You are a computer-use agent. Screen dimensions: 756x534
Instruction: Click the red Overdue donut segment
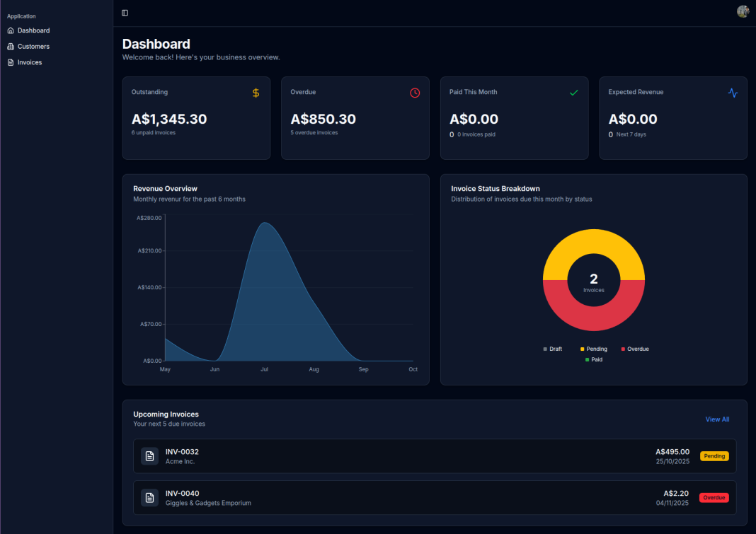[594, 318]
